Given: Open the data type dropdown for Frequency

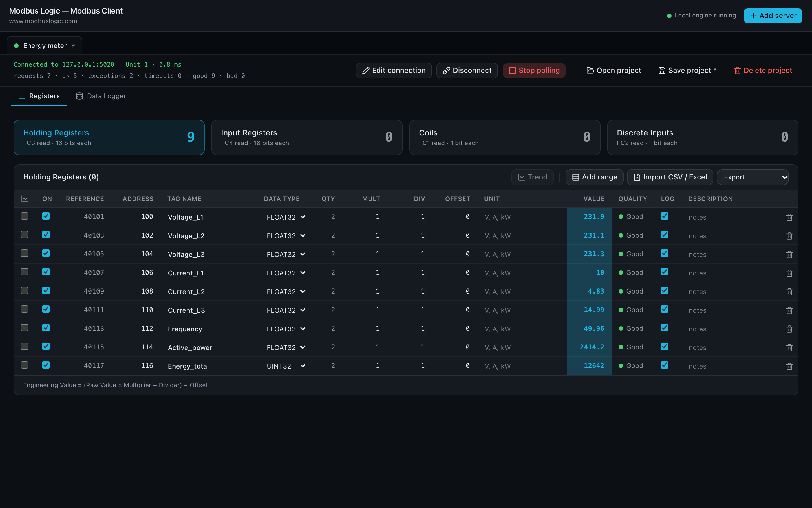Looking at the screenshot, I should [x=286, y=329].
